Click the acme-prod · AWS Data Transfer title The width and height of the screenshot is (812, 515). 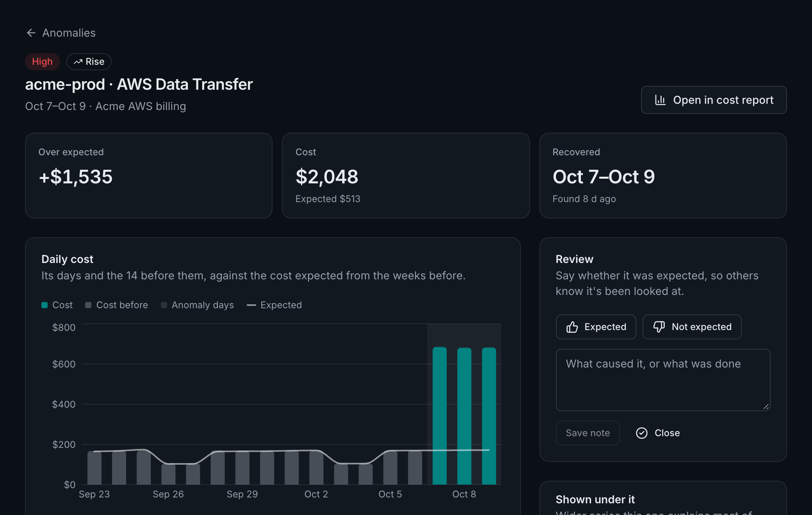coord(139,84)
